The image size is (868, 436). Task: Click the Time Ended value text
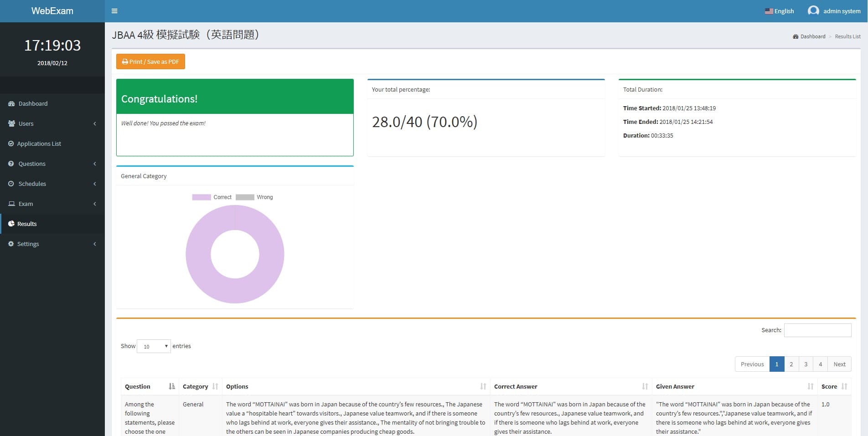[x=686, y=122]
